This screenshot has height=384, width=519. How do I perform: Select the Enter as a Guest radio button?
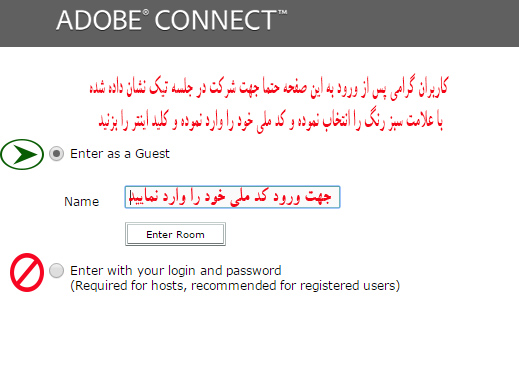tap(56, 154)
